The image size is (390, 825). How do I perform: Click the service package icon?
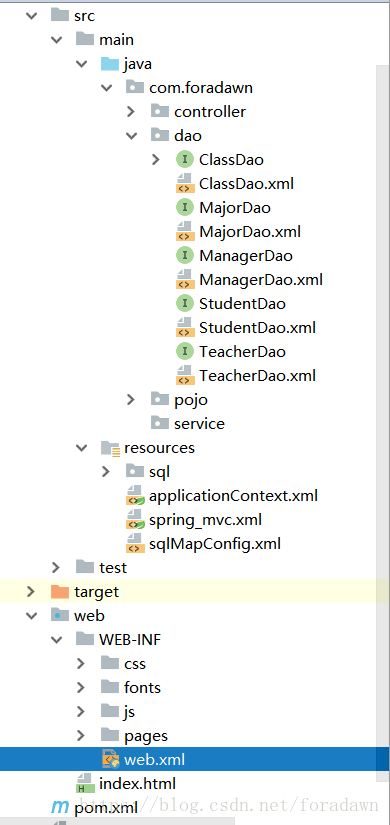click(x=160, y=423)
